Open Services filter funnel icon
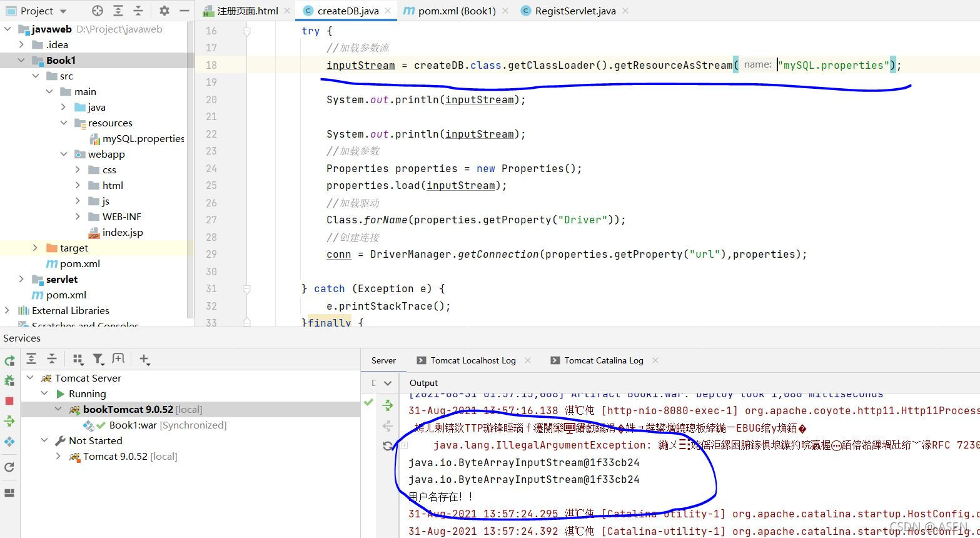The width and height of the screenshot is (980, 538). tap(98, 358)
